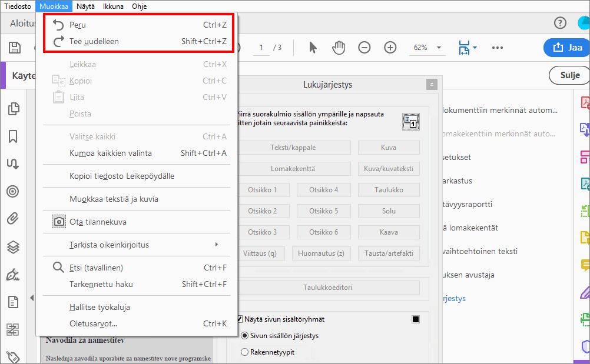
Task: Select the arrow selection tool
Action: click(x=313, y=48)
